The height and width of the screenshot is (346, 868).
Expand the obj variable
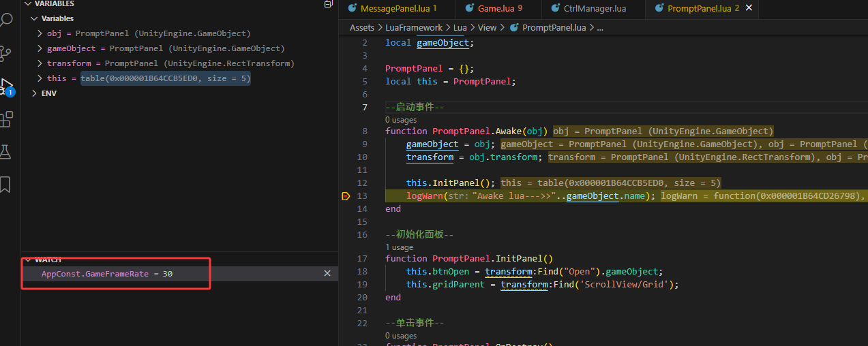click(40, 33)
